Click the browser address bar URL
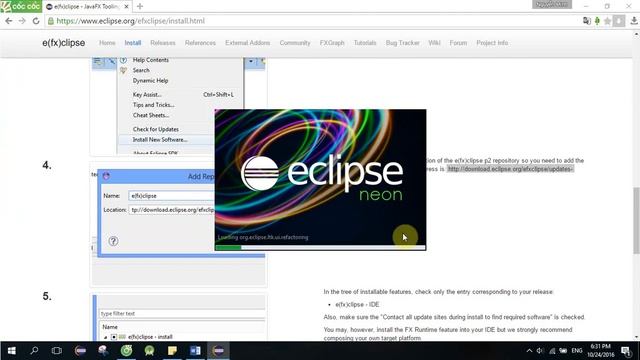 131,21
